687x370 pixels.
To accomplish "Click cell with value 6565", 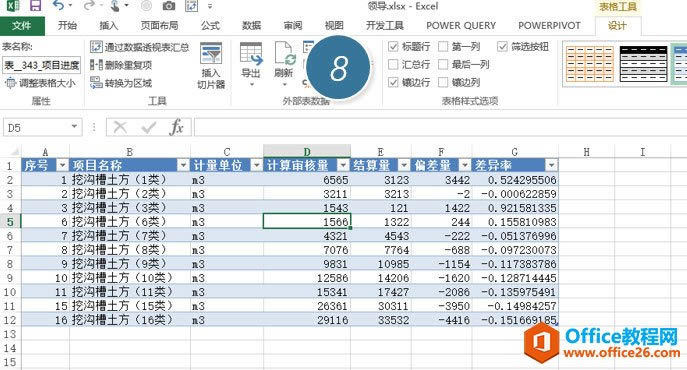I will (x=307, y=180).
